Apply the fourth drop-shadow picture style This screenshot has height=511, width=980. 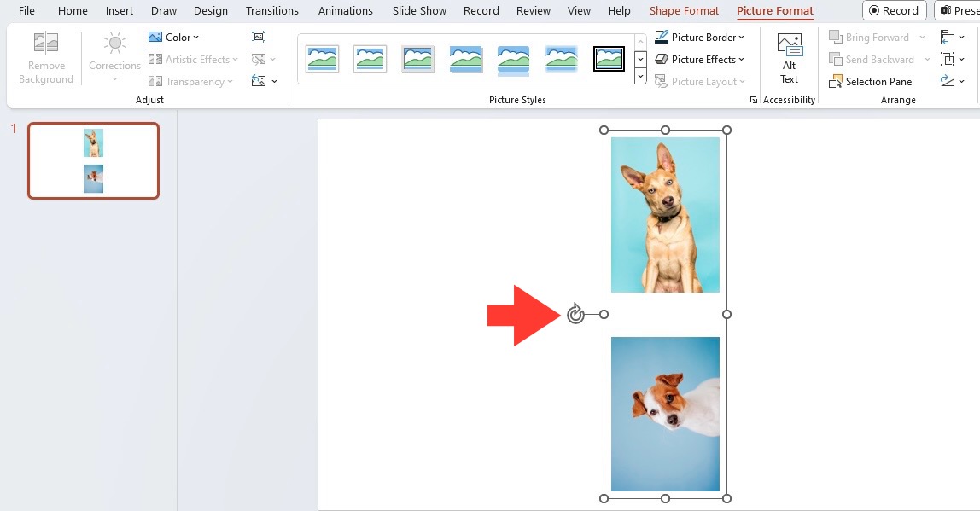coord(465,60)
